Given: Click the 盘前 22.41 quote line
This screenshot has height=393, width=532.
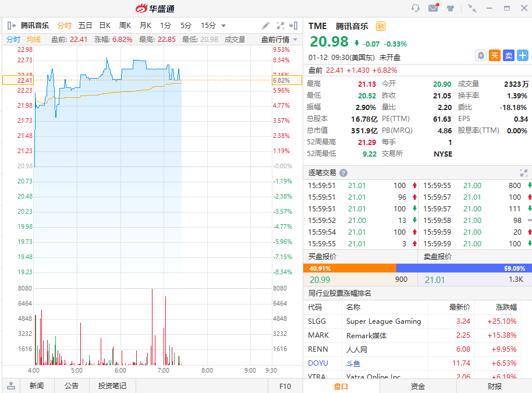Looking at the screenshot, I should click(x=353, y=70).
